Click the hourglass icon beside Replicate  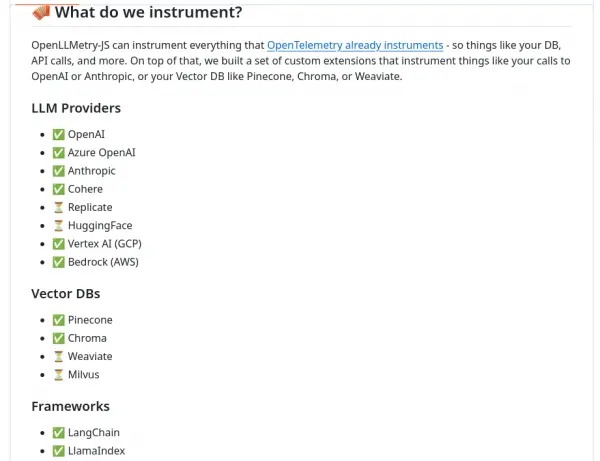(58, 208)
